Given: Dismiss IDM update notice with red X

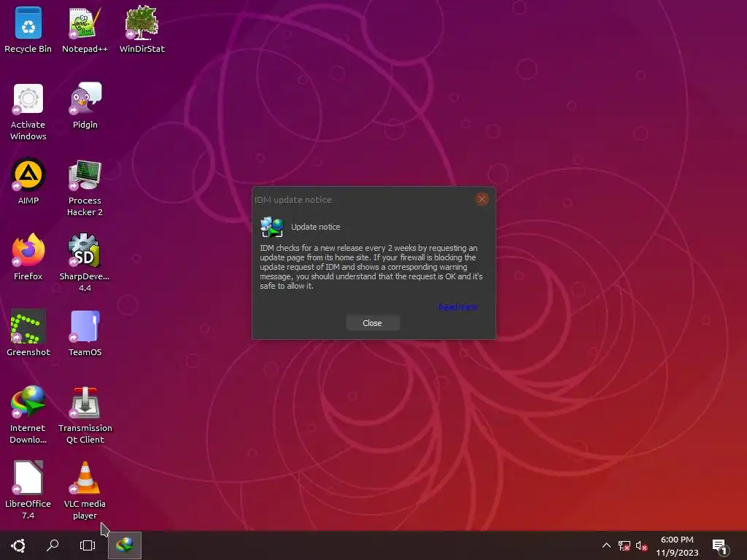Looking at the screenshot, I should pos(481,199).
